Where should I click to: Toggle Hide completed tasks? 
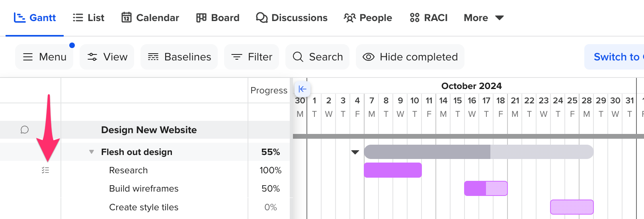click(410, 57)
